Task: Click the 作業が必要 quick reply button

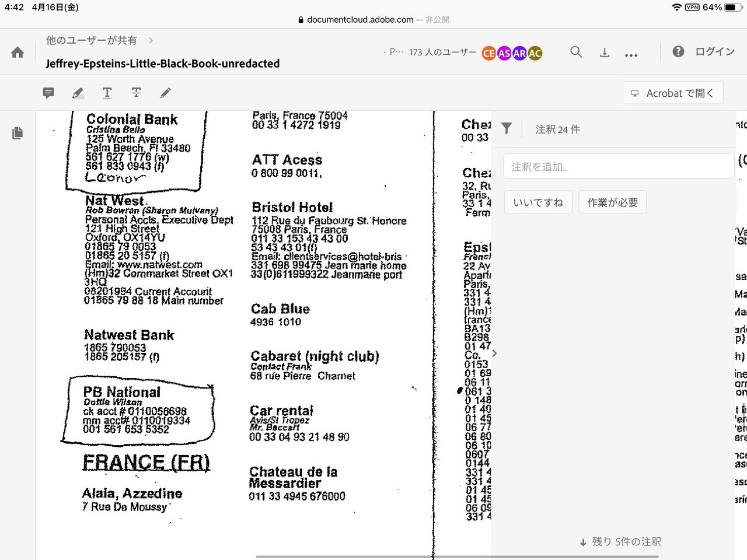Action: tap(613, 202)
